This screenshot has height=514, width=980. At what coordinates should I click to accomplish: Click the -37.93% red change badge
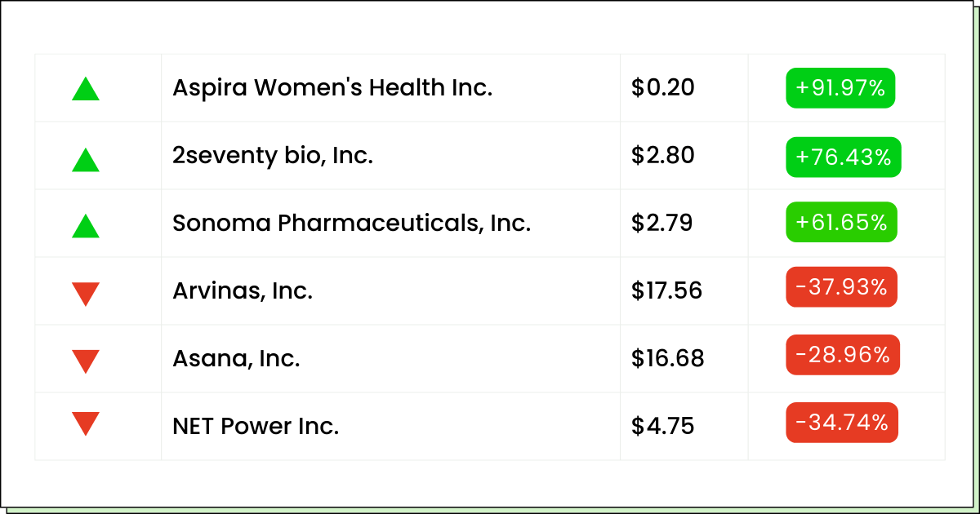tap(841, 287)
